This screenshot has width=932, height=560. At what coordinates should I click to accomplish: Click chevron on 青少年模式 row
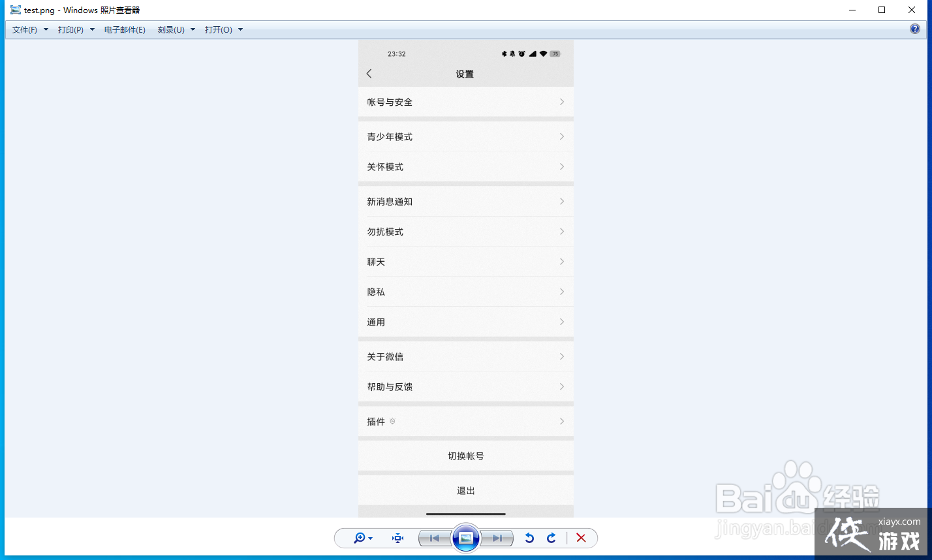562,136
